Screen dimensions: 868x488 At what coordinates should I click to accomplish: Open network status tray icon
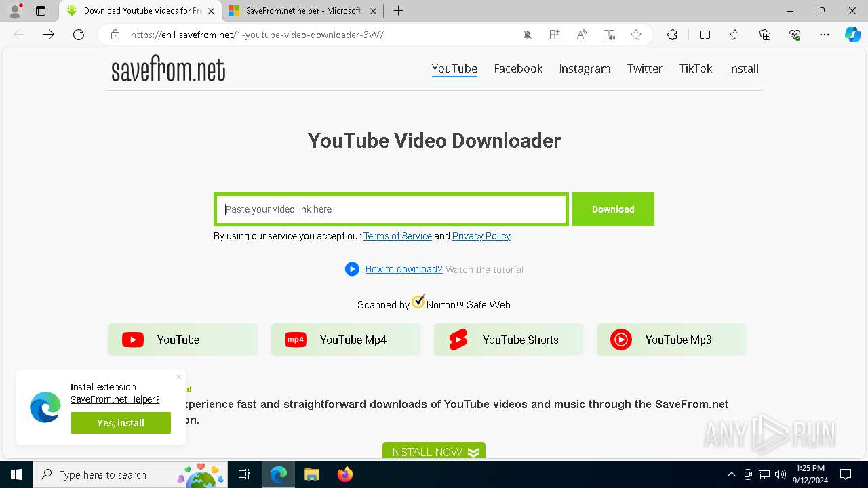pyautogui.click(x=764, y=474)
